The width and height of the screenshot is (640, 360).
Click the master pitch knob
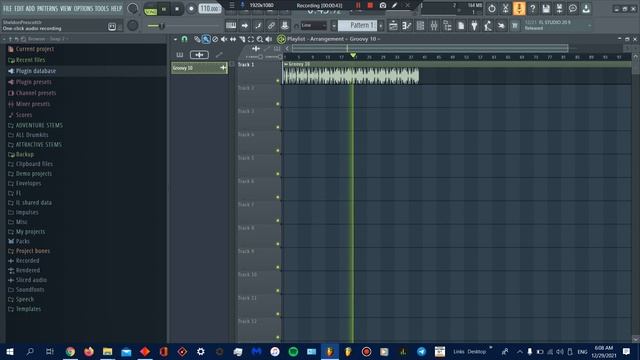click(133, 25)
